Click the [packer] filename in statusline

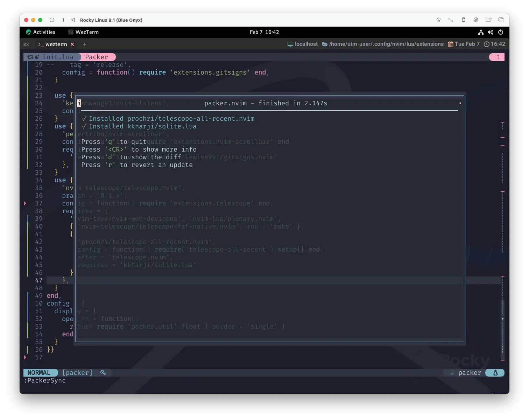(77, 373)
